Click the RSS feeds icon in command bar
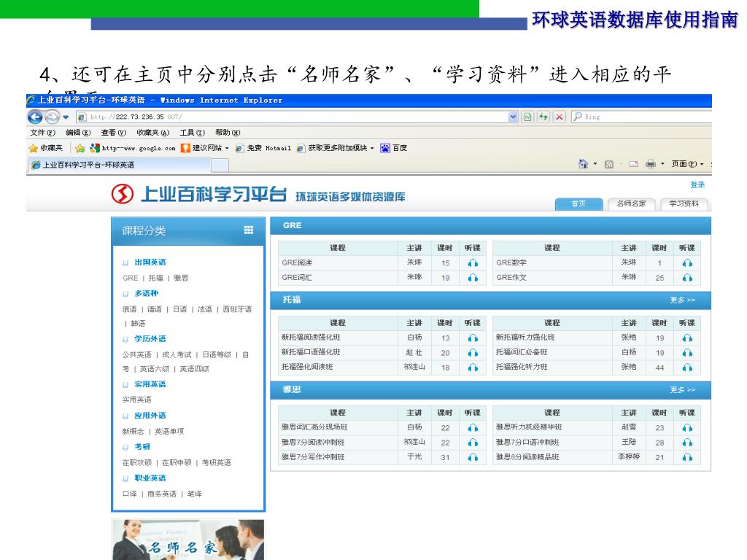747x560 pixels. (609, 164)
